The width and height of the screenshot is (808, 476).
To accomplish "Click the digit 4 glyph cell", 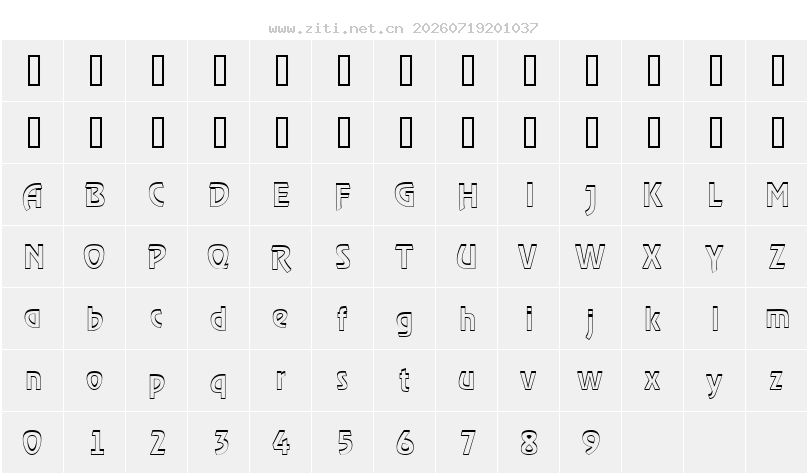I will click(281, 443).
